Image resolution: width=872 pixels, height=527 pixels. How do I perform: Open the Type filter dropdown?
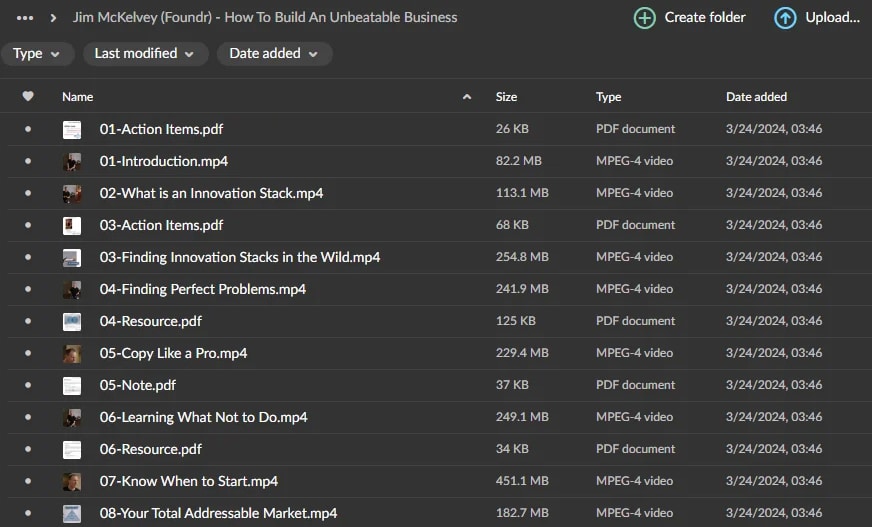tap(37, 54)
